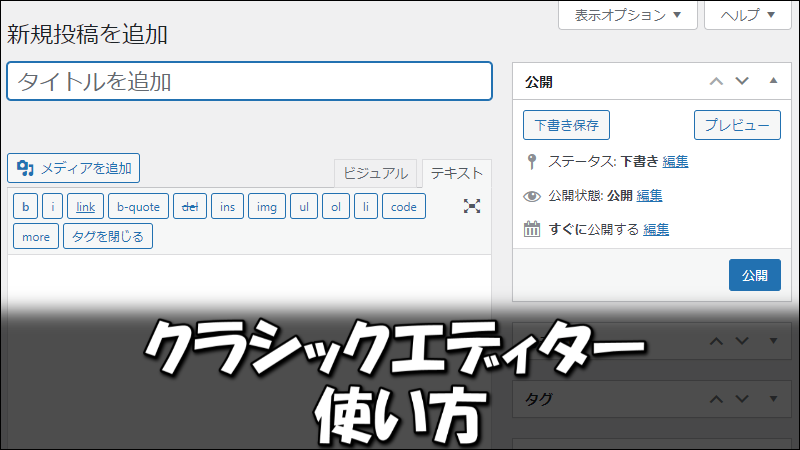Move the 公開 panel up with the arrow
Viewport: 800px width, 450px height.
click(x=715, y=81)
